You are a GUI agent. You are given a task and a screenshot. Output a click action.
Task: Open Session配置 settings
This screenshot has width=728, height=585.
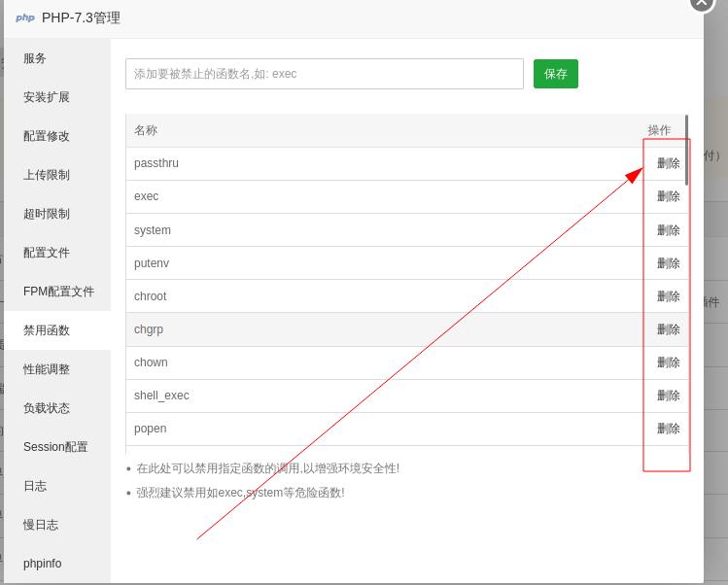coord(55,447)
